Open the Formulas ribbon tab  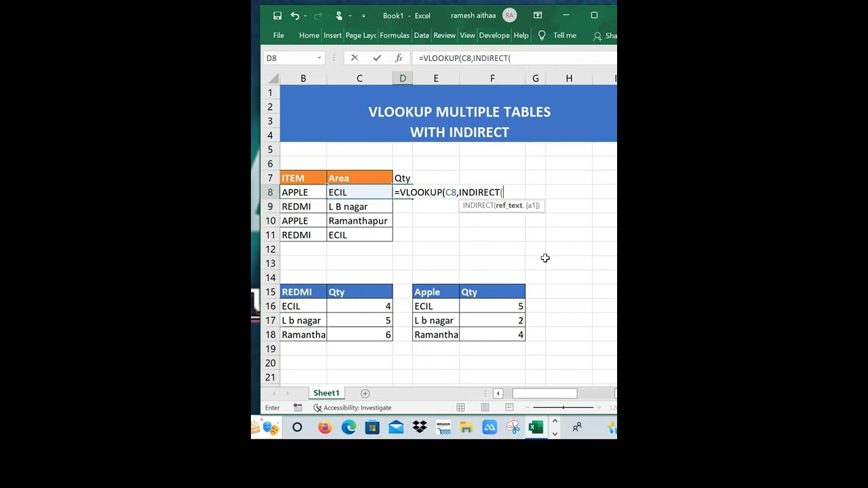coord(394,35)
